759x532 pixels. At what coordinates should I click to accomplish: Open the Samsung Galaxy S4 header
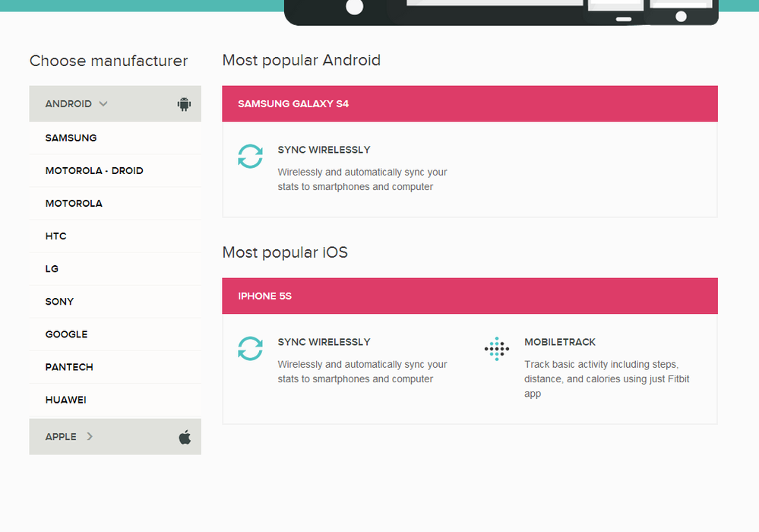point(470,103)
